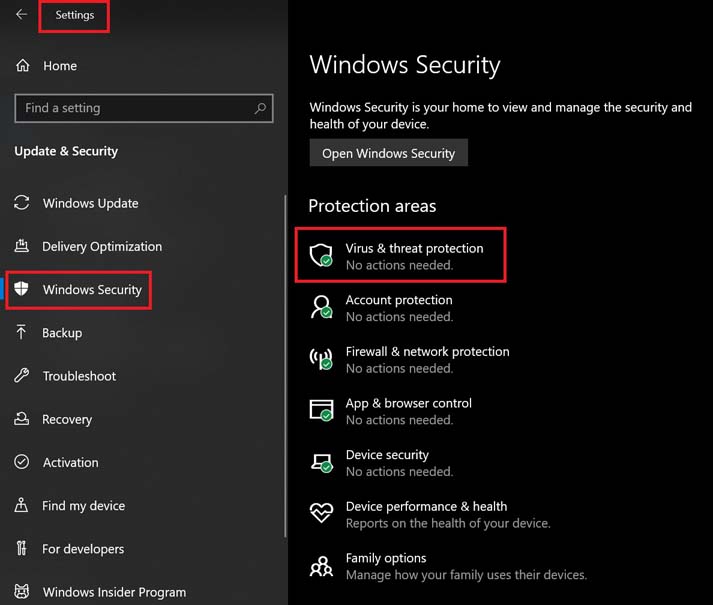Click the Open Windows Security button

click(388, 153)
